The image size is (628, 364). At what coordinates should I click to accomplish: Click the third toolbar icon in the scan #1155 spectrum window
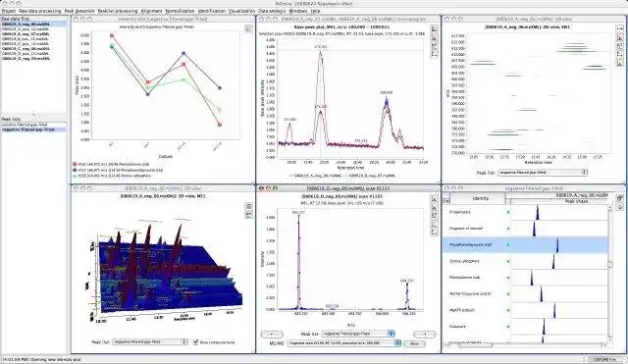434,216
